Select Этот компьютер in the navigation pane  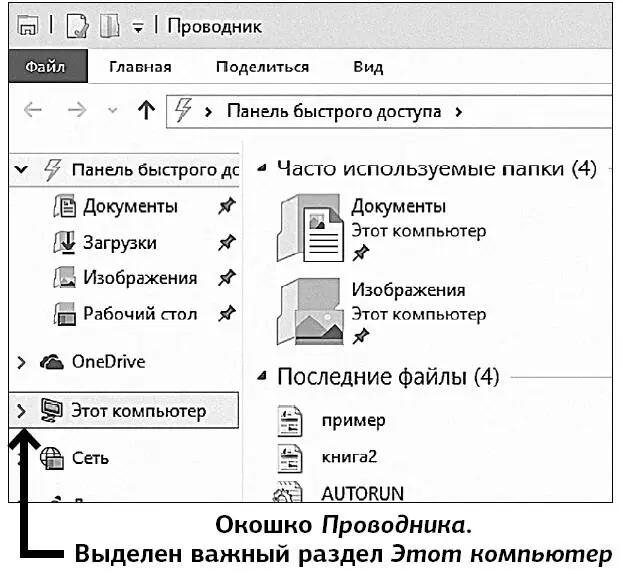[x=139, y=411]
